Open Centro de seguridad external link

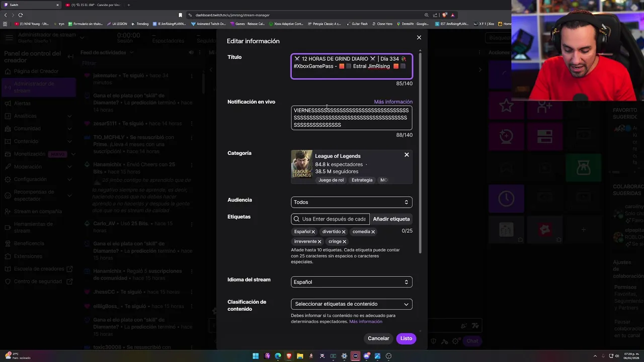[x=38, y=282]
